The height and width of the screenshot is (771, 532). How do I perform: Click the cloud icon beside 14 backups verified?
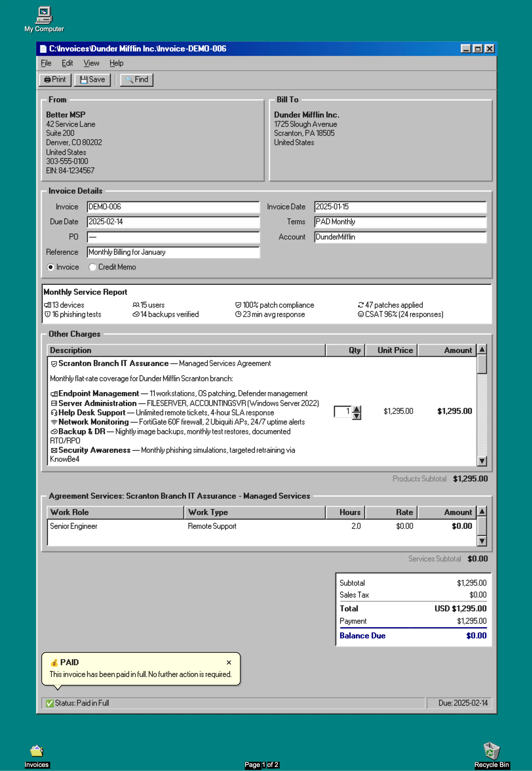pyautogui.click(x=136, y=314)
